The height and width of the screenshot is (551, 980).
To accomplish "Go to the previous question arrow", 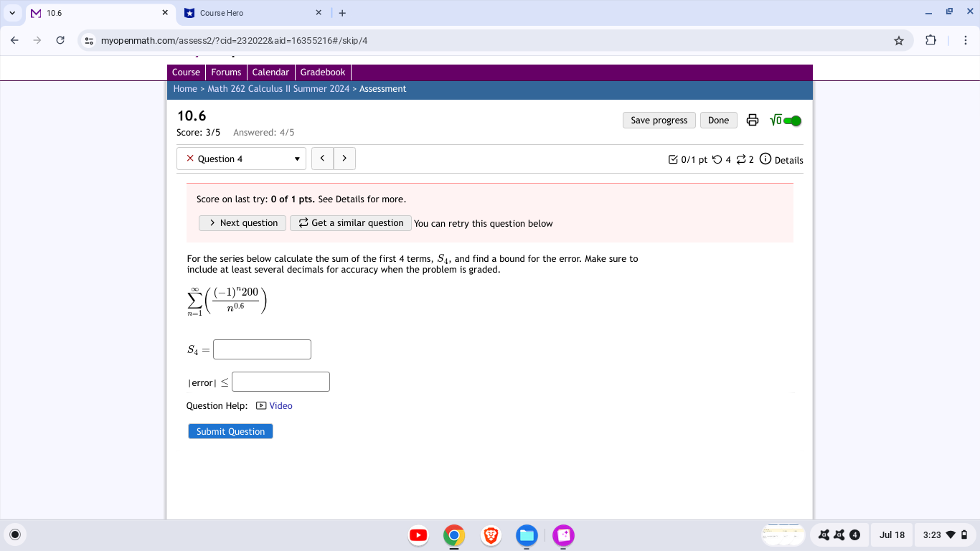I will pos(322,159).
